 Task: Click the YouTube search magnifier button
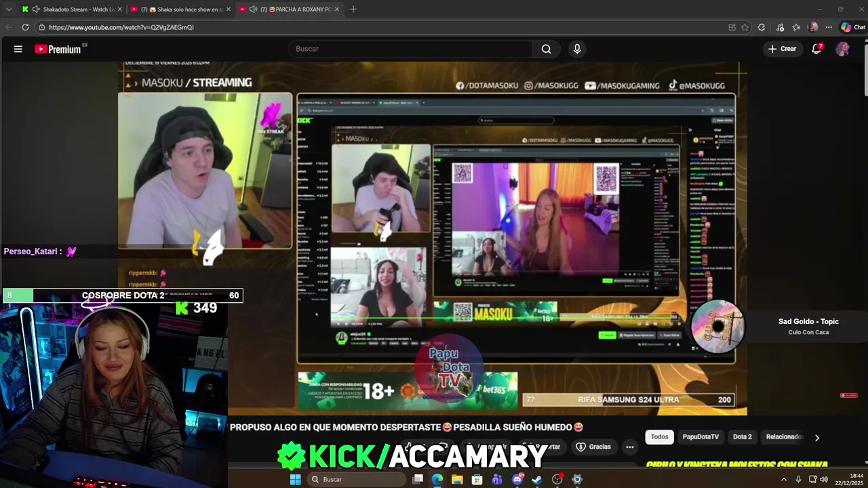tap(546, 49)
